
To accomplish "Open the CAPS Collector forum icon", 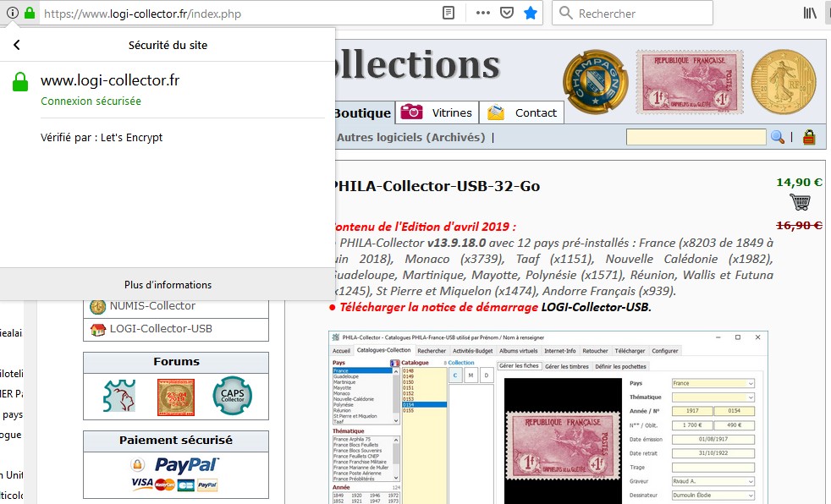I will tap(232, 396).
